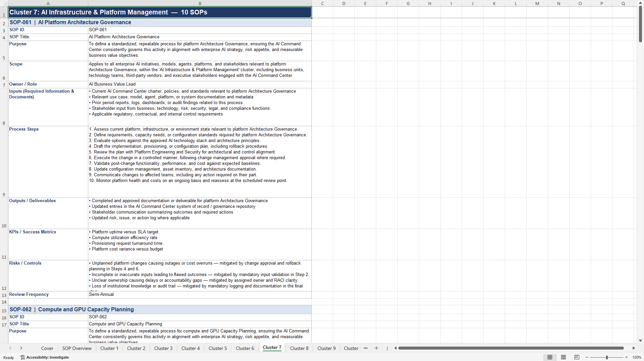Select the KPIs / Success Metrics label

(48, 244)
